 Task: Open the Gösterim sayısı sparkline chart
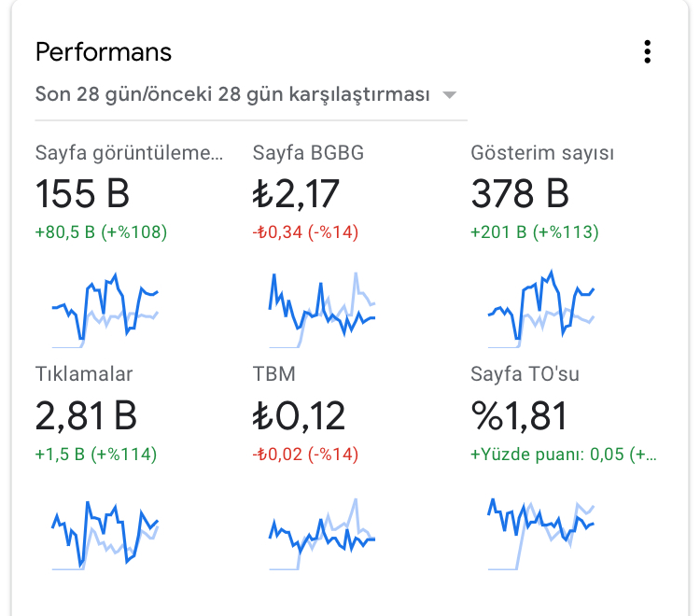click(540, 309)
